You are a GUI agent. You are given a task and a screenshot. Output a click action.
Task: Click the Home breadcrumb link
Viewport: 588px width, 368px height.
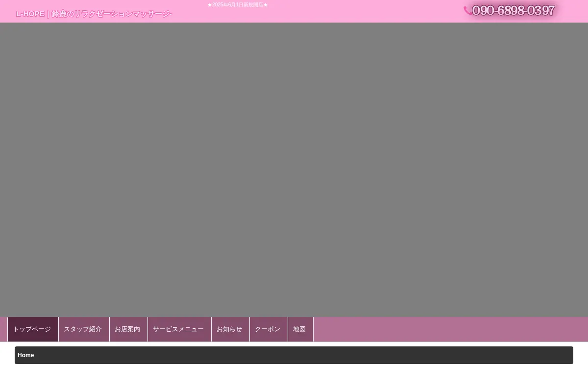(x=26, y=355)
